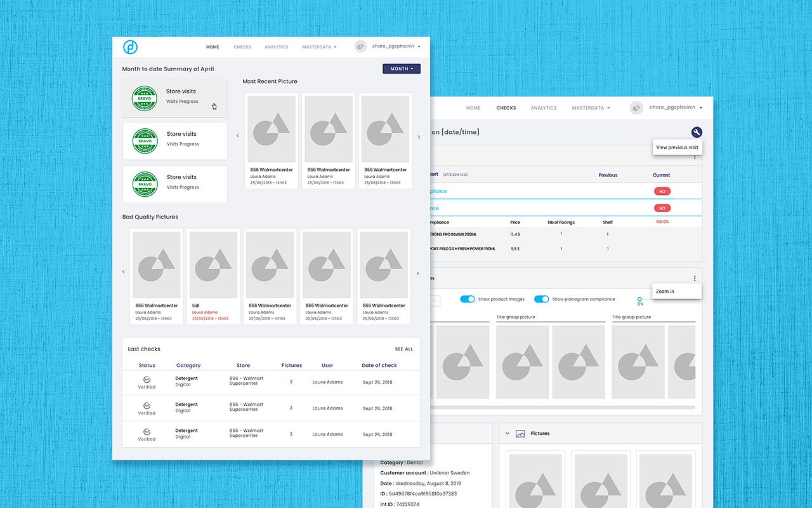Click the image icon beside Pictures heading
812x508 pixels.
[x=520, y=434]
